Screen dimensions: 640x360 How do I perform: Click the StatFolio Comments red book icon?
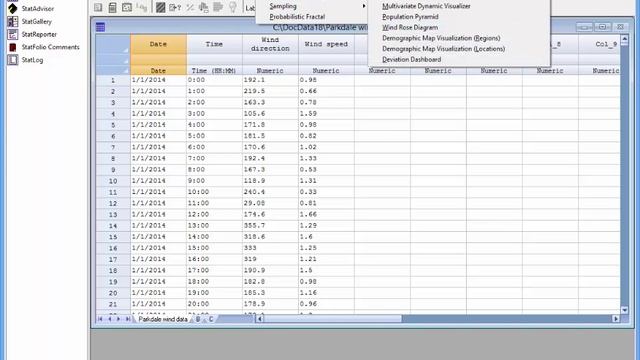(x=13, y=47)
